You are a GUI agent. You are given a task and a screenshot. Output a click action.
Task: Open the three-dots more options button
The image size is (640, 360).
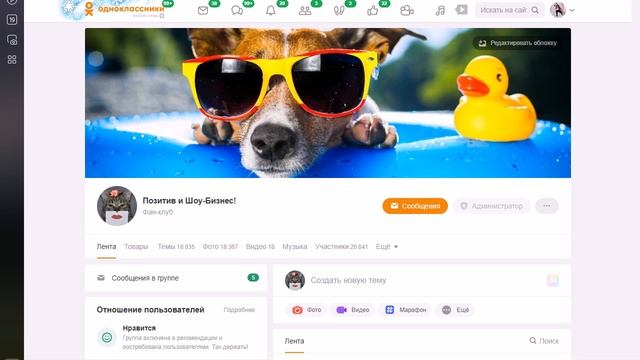[x=547, y=206]
